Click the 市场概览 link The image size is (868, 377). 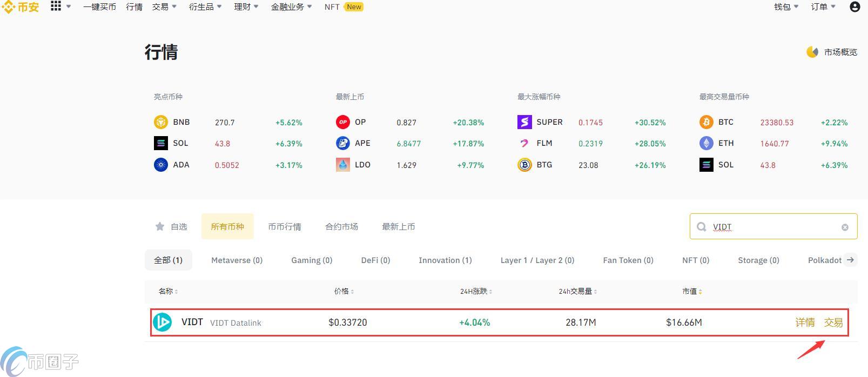(840, 52)
